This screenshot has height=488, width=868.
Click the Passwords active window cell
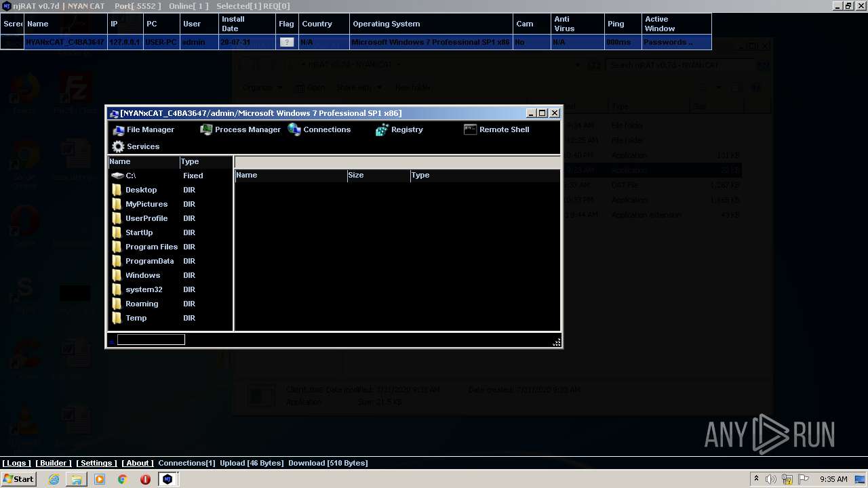click(676, 42)
